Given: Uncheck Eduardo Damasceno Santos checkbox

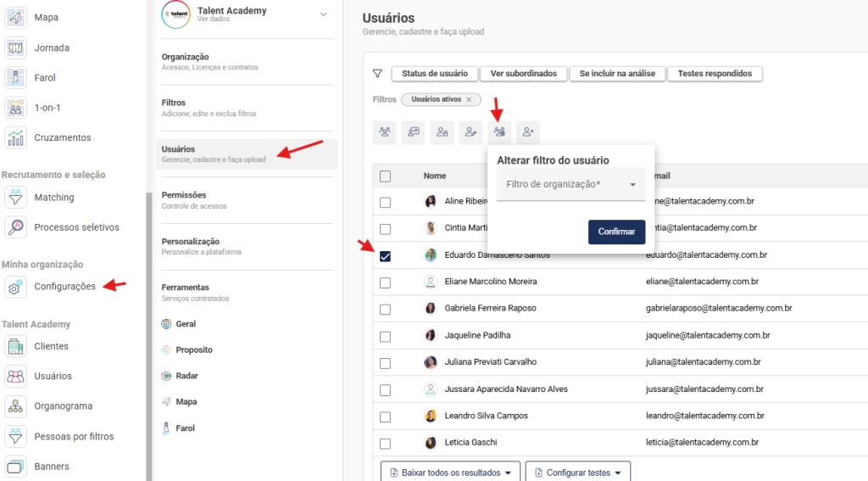Looking at the screenshot, I should 385,256.
